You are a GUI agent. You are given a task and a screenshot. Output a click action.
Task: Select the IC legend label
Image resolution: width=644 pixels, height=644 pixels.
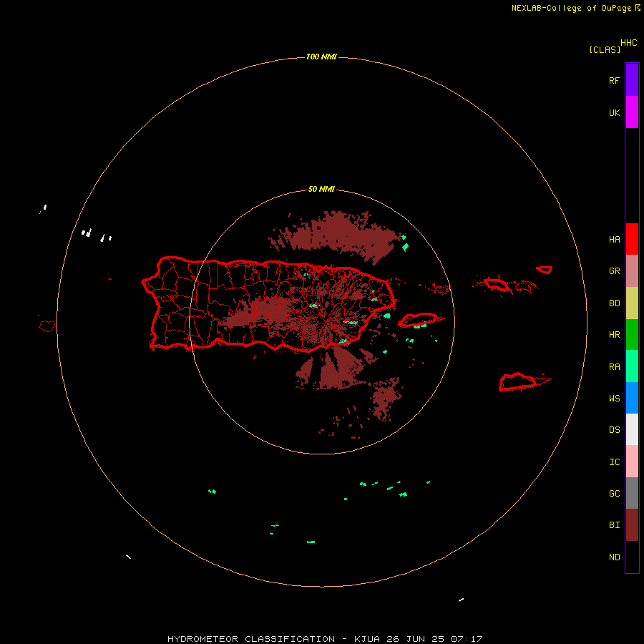point(614,462)
